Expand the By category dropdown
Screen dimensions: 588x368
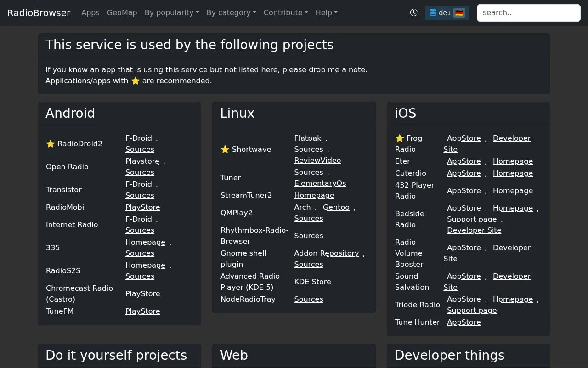[x=232, y=13]
